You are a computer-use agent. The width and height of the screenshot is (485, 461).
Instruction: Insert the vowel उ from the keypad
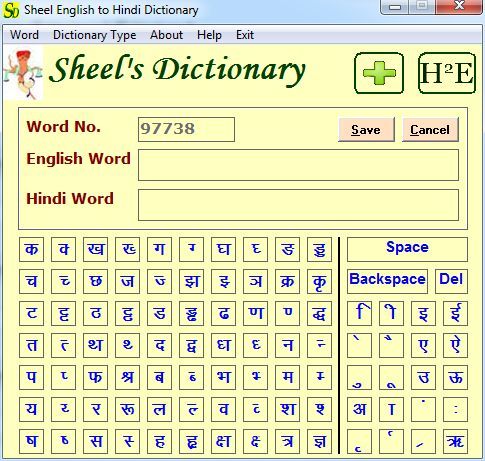click(x=423, y=377)
